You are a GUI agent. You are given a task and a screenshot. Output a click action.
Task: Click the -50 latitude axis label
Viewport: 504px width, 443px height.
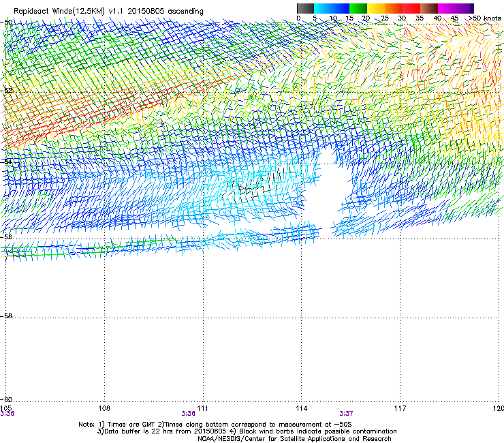coord(6,22)
